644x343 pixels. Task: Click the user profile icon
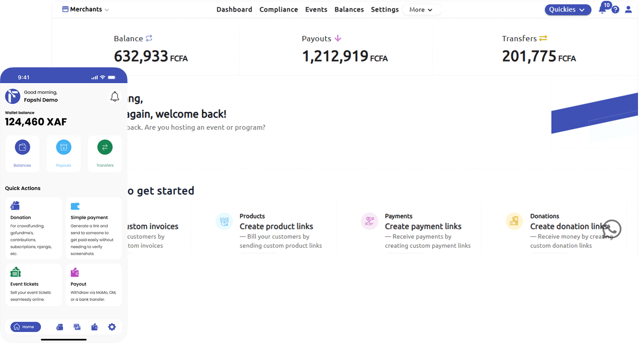click(629, 9)
